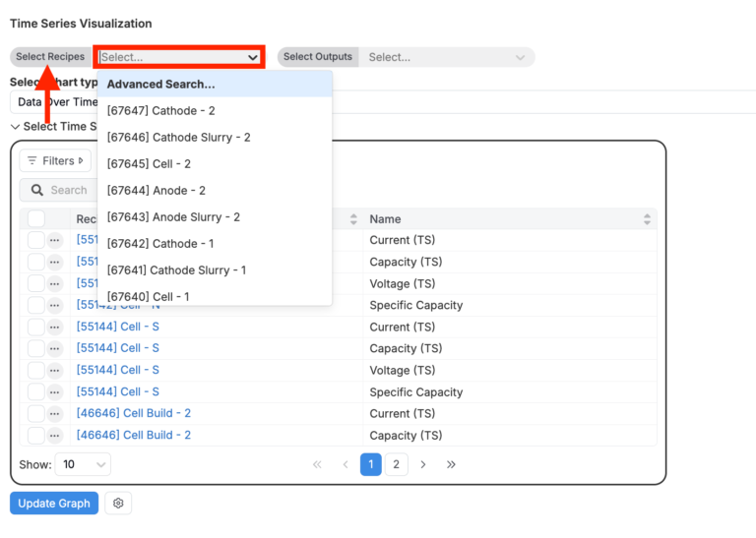Check [46646] Cell Build - 2 Current (TS) checkbox
This screenshot has width=756, height=538.
click(36, 414)
